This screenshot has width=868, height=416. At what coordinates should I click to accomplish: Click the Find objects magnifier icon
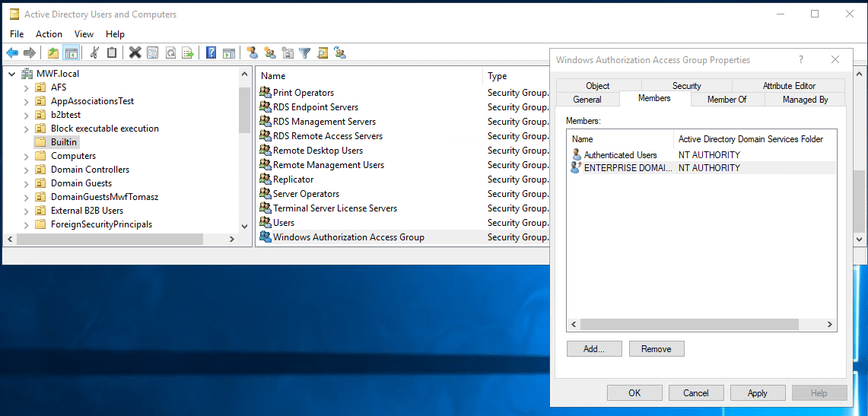(x=323, y=52)
